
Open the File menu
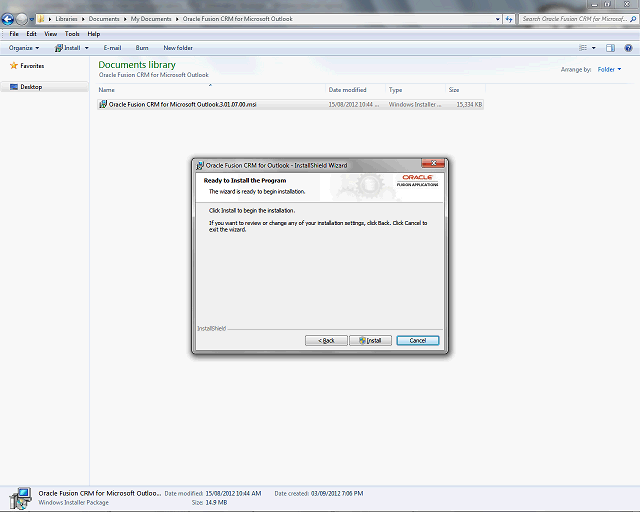click(x=14, y=34)
